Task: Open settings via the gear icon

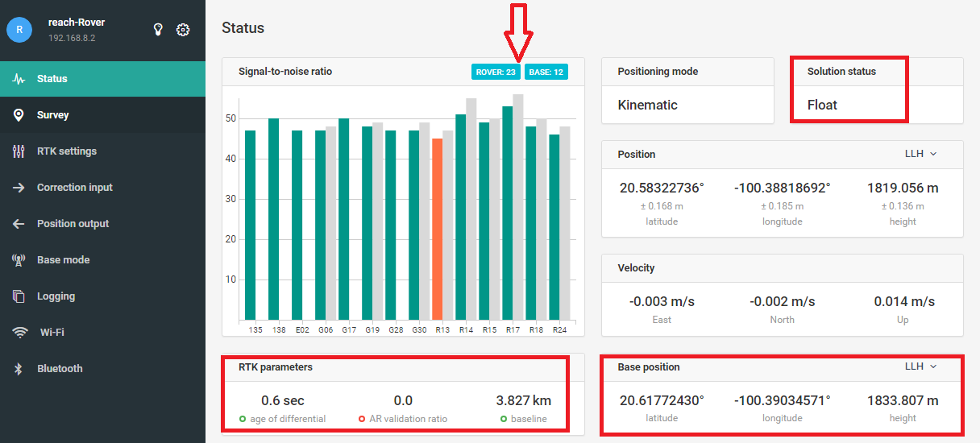Action: 183,30
